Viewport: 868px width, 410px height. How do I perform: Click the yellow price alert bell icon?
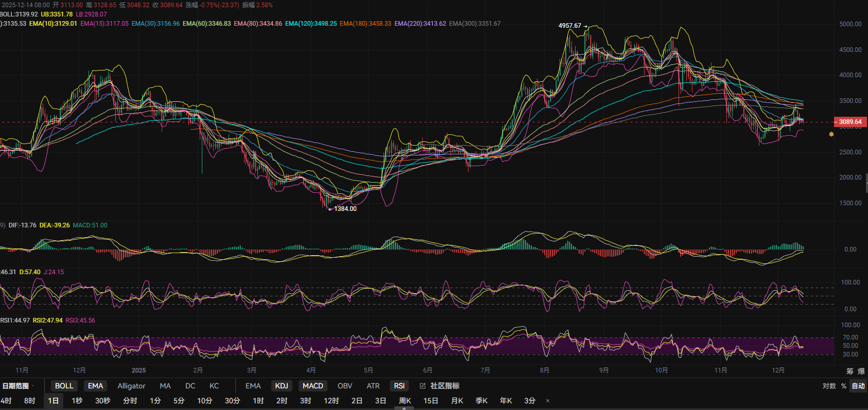pyautogui.click(x=831, y=134)
